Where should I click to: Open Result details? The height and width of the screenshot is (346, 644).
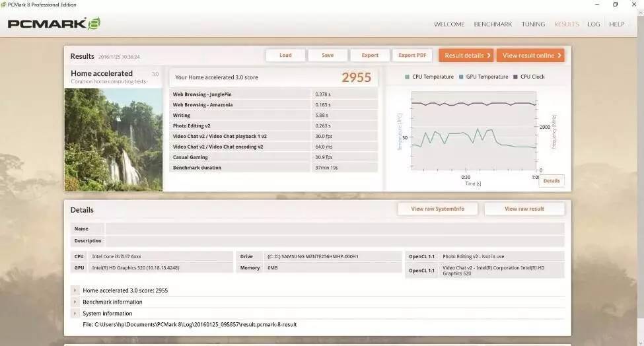[x=466, y=55]
